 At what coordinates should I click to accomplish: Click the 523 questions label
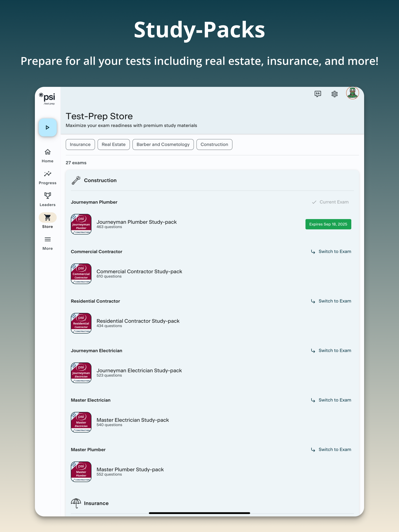pyautogui.click(x=109, y=376)
